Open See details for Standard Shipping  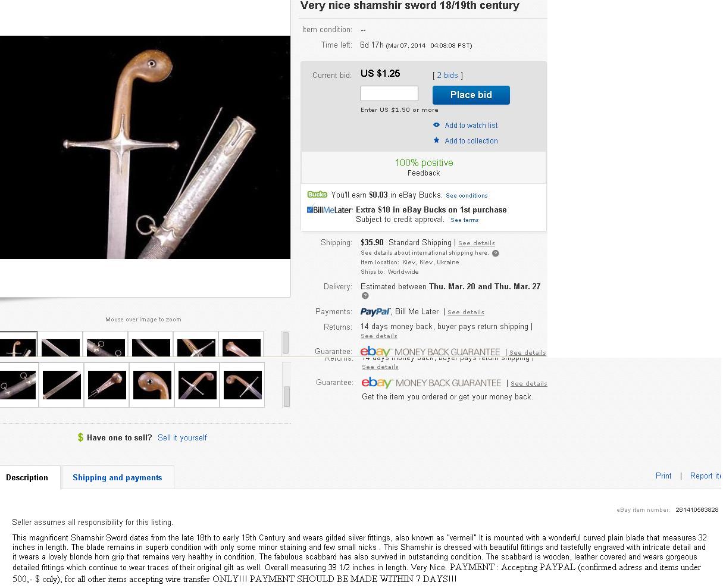476,243
